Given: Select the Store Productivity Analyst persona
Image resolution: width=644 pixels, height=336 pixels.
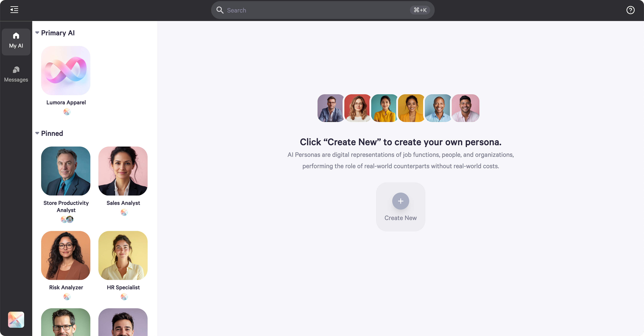Looking at the screenshot, I should 66,171.
